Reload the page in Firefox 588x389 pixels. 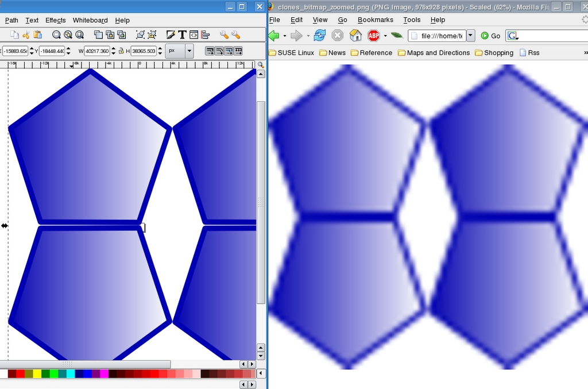pyautogui.click(x=320, y=36)
